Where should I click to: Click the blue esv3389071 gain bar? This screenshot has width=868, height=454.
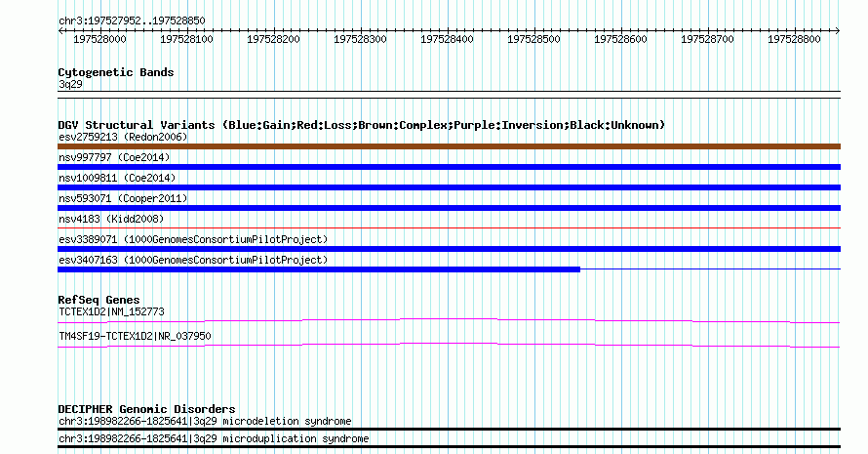click(449, 249)
